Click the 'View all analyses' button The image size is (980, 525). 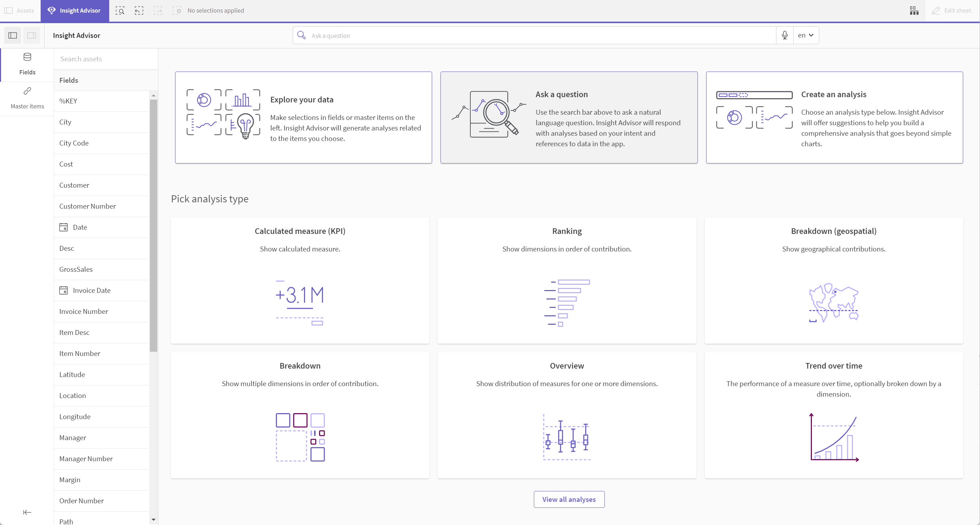click(x=568, y=499)
